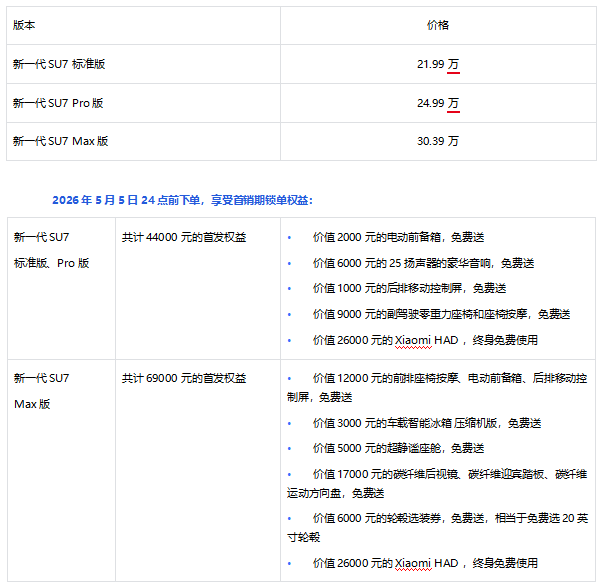This screenshot has height=586, width=602.
Task: Click the '价格' header cell
Action: point(438,25)
